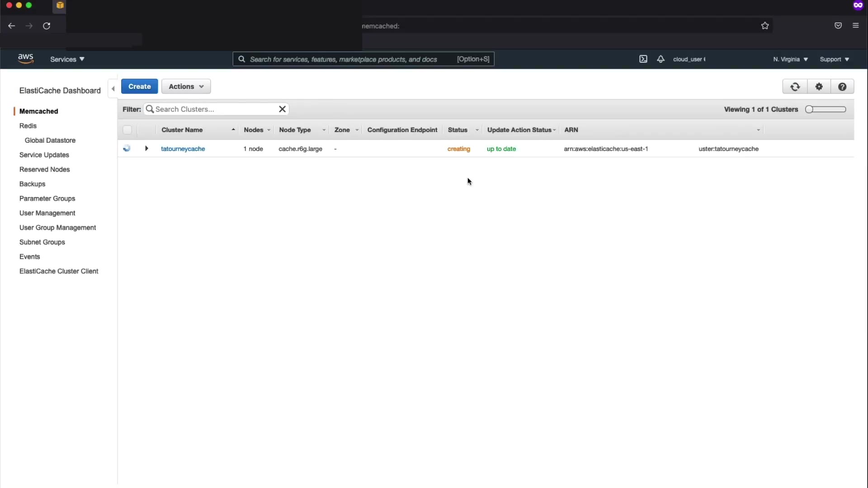Click the AWS logo home icon
This screenshot has height=488, width=868.
[x=26, y=59]
